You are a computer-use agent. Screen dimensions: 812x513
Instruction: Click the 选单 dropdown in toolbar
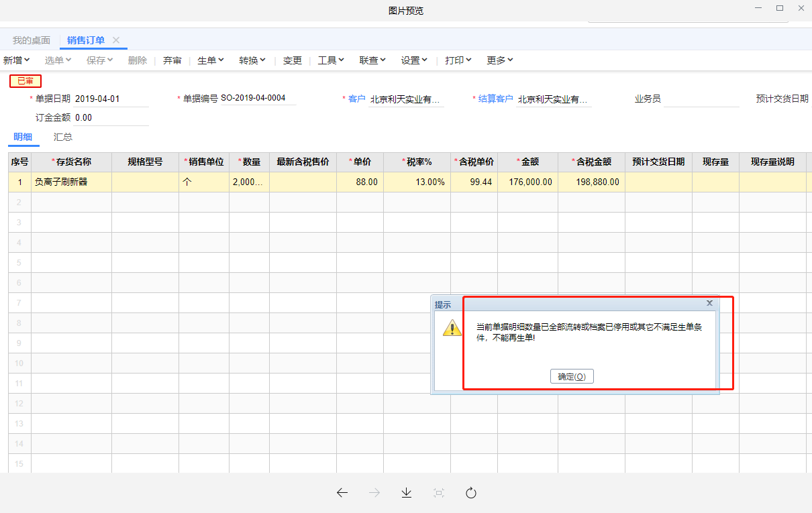pyautogui.click(x=58, y=60)
